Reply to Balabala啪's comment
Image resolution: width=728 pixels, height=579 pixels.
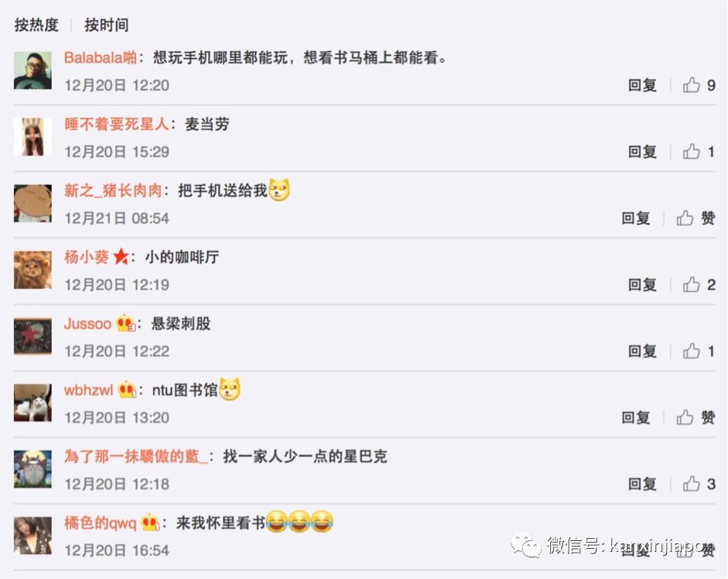[x=642, y=85]
